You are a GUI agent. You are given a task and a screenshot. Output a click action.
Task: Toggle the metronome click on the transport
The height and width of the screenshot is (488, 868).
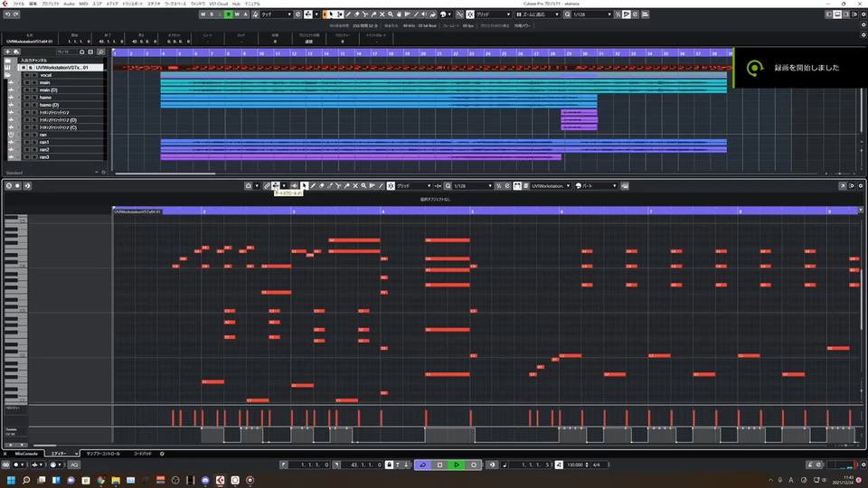[812, 465]
